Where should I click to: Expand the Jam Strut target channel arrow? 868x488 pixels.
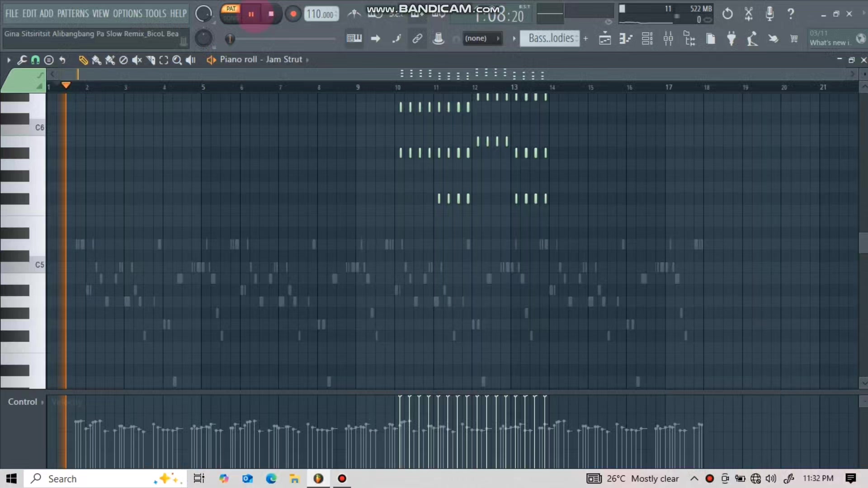point(307,60)
